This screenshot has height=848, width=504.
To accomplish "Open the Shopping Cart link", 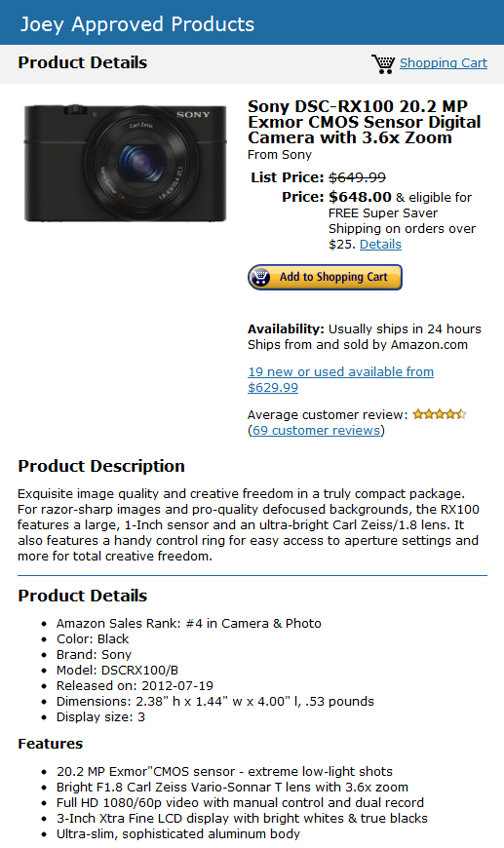I will coord(444,63).
